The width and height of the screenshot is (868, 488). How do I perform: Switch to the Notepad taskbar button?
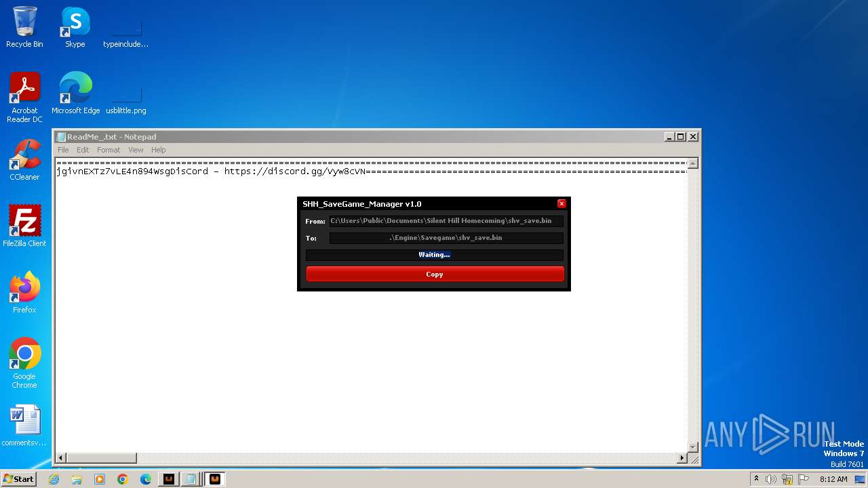[x=191, y=479]
